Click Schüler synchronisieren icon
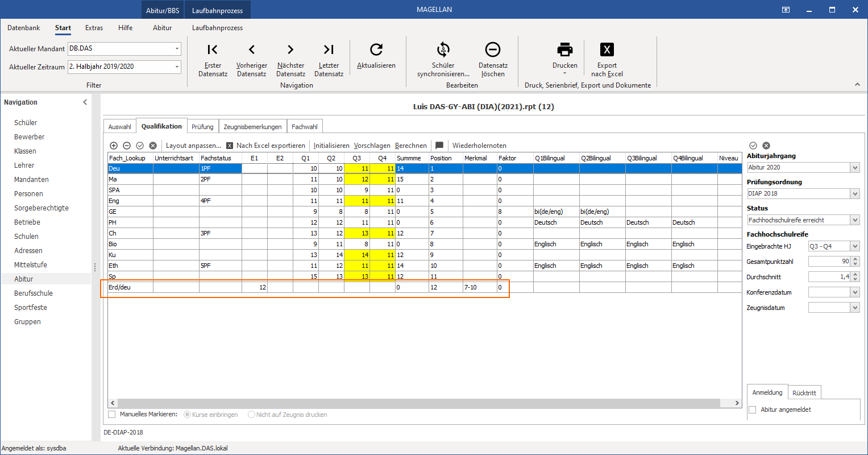The width and height of the screenshot is (868, 455). 443,49
